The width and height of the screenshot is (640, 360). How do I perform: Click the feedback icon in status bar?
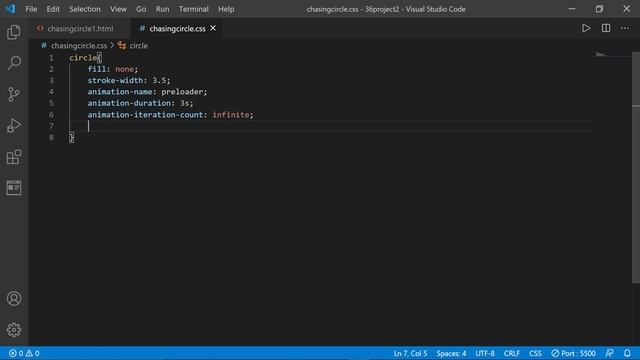click(609, 353)
